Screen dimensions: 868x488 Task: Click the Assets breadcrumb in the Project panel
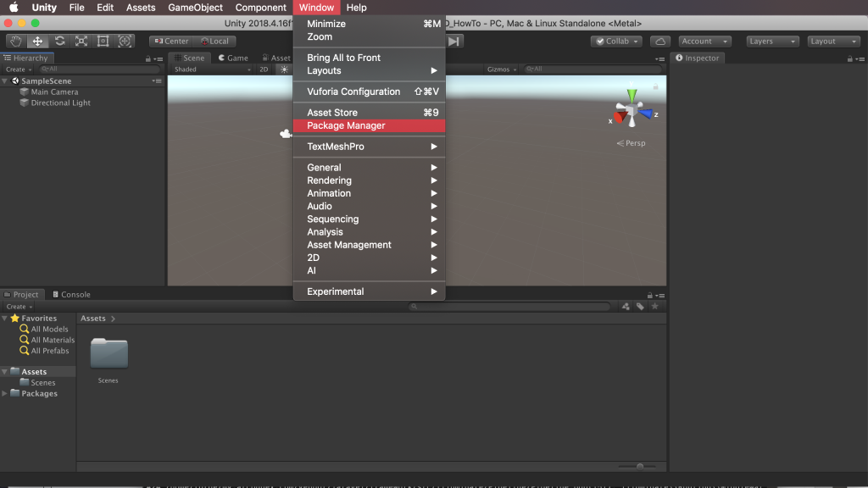tap(93, 319)
